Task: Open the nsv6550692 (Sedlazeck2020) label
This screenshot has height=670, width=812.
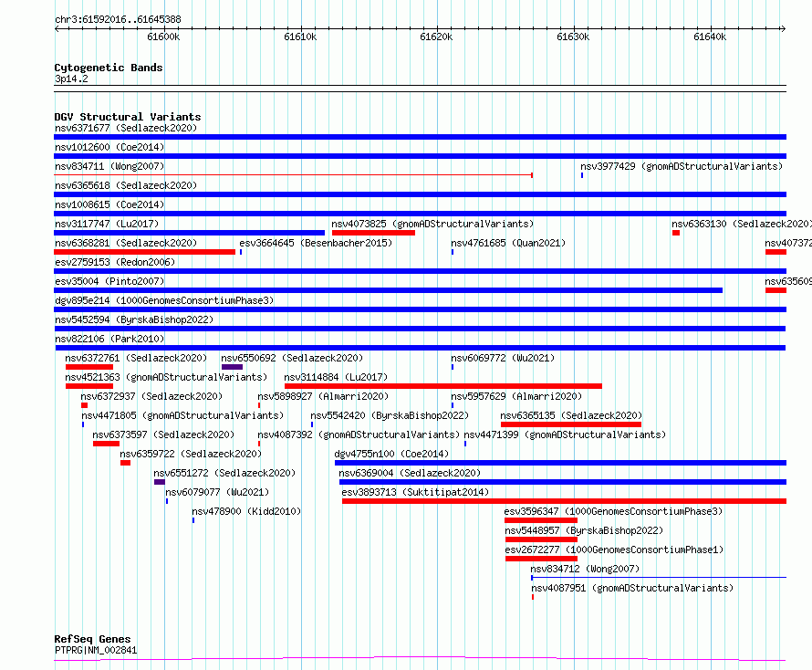Action: pyautogui.click(x=292, y=358)
